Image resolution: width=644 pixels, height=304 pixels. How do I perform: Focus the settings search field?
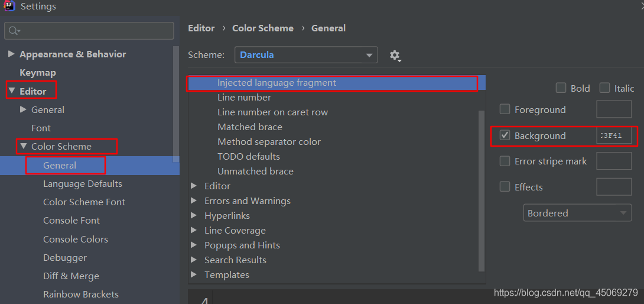(x=89, y=31)
